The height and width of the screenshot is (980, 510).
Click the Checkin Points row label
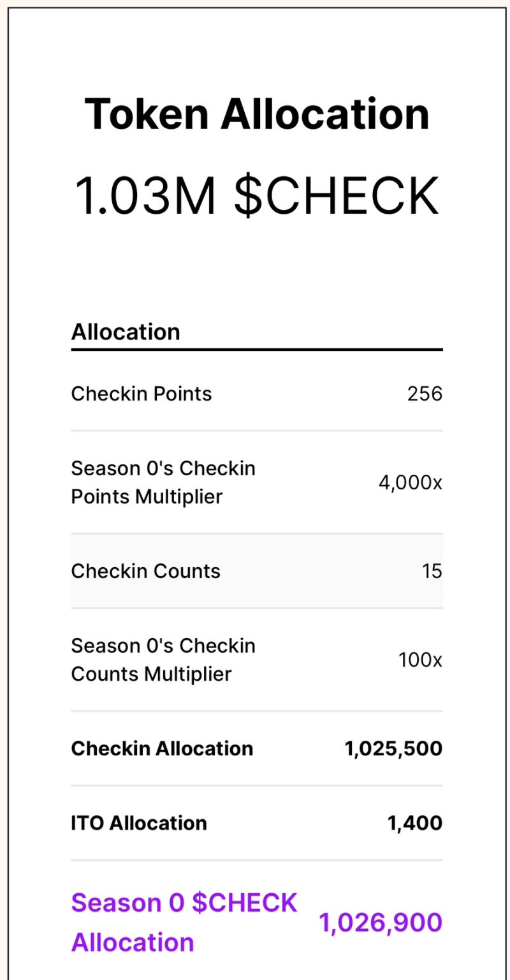pos(141,394)
